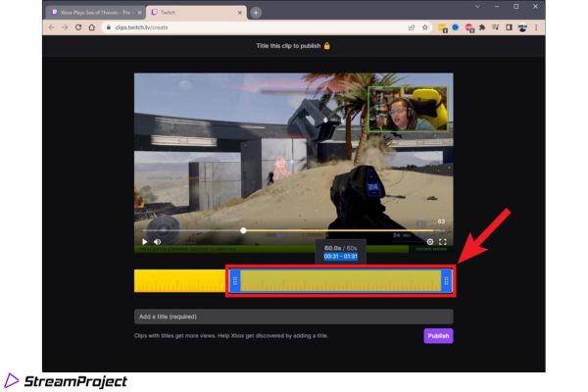Image resolution: width=588 pixels, height=392 pixels.
Task: Open the tab search chevron
Action: 477,7
